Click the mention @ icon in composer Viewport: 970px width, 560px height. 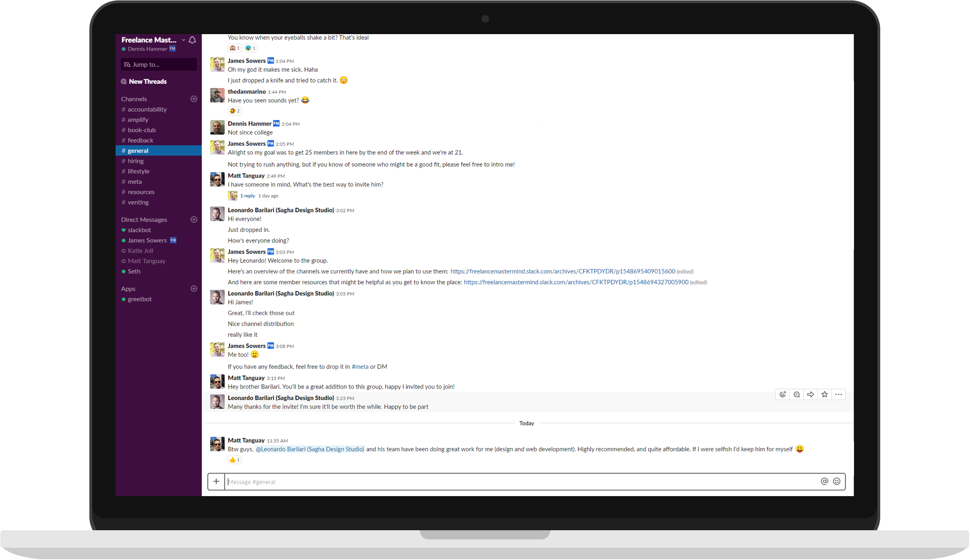click(x=825, y=481)
